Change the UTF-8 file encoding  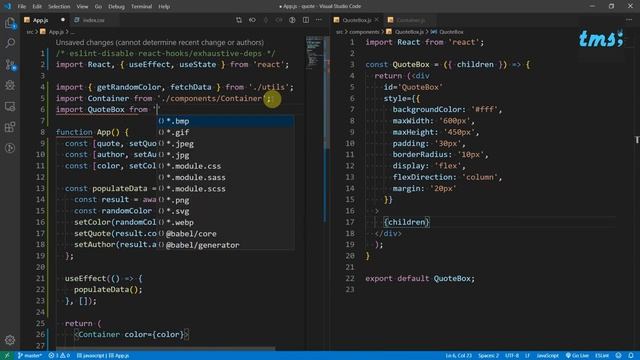[x=512, y=356]
